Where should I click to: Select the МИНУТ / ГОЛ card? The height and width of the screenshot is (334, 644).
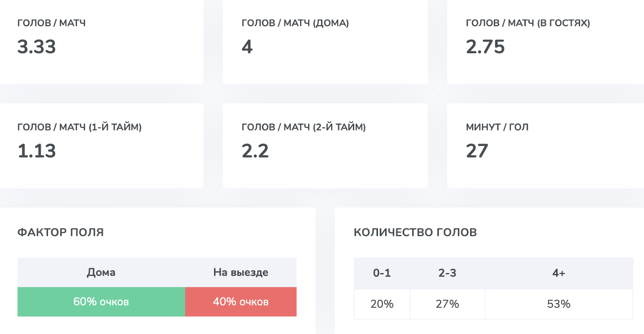point(545,146)
